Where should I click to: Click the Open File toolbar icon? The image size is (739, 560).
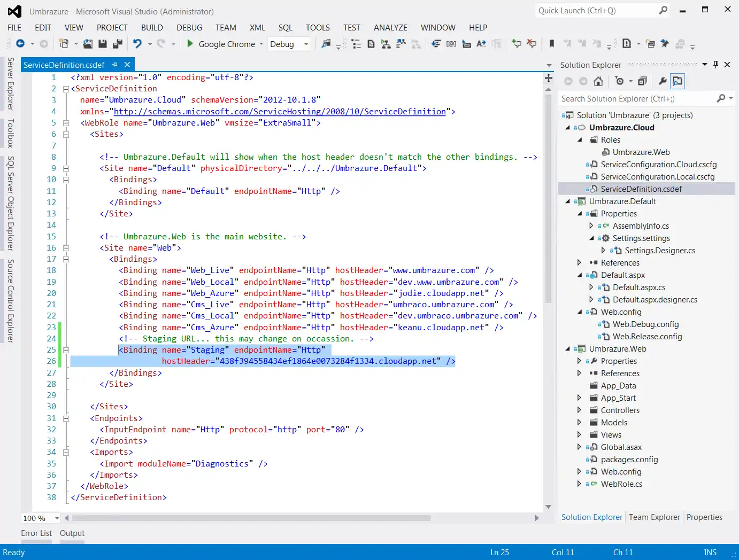[x=88, y=44]
